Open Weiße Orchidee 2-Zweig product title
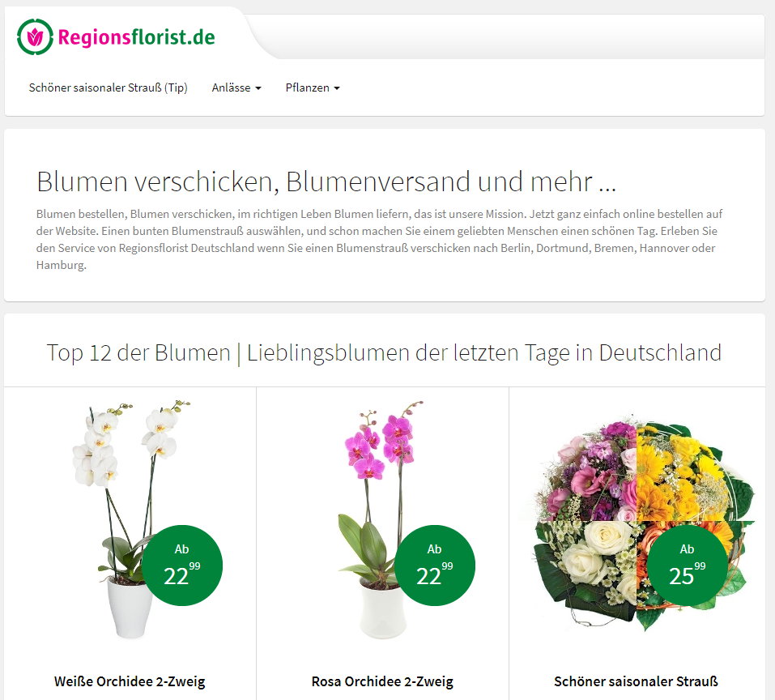 [x=130, y=681]
